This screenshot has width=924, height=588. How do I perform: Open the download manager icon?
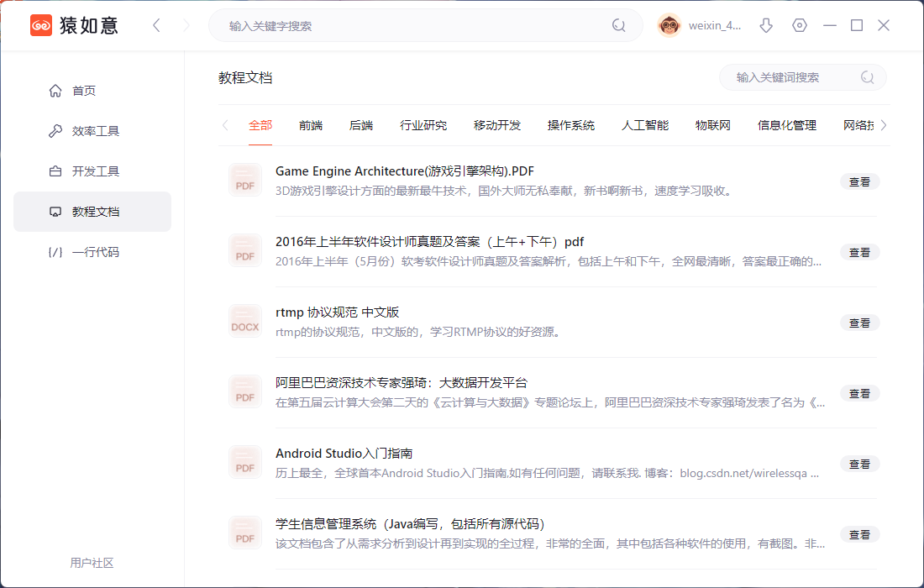[x=765, y=25]
